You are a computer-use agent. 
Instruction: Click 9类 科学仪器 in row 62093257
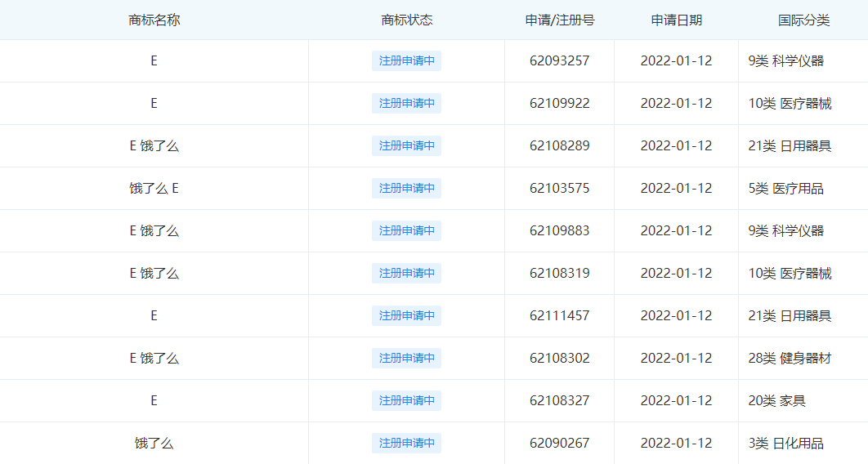pos(786,60)
